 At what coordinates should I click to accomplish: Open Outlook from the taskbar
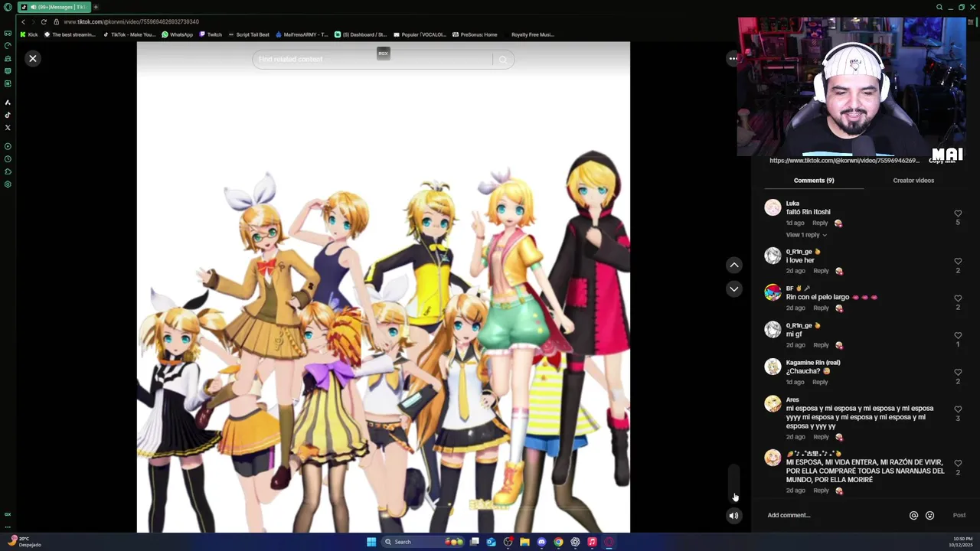pos(491,542)
